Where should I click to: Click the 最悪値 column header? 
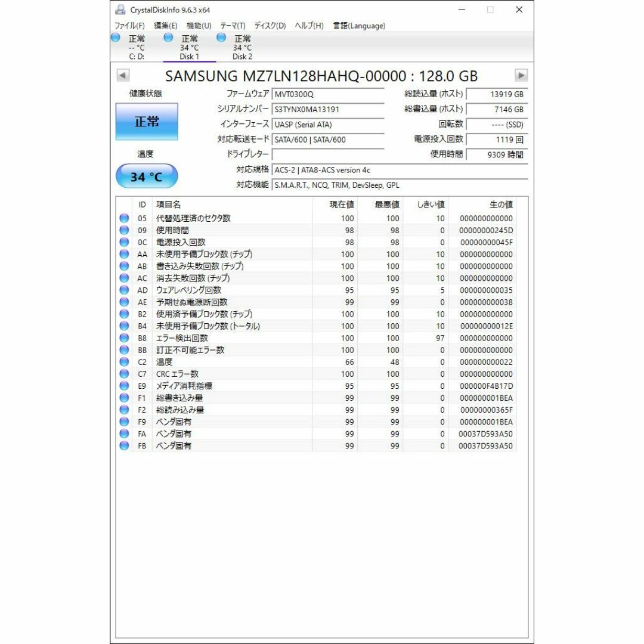[x=380, y=204]
